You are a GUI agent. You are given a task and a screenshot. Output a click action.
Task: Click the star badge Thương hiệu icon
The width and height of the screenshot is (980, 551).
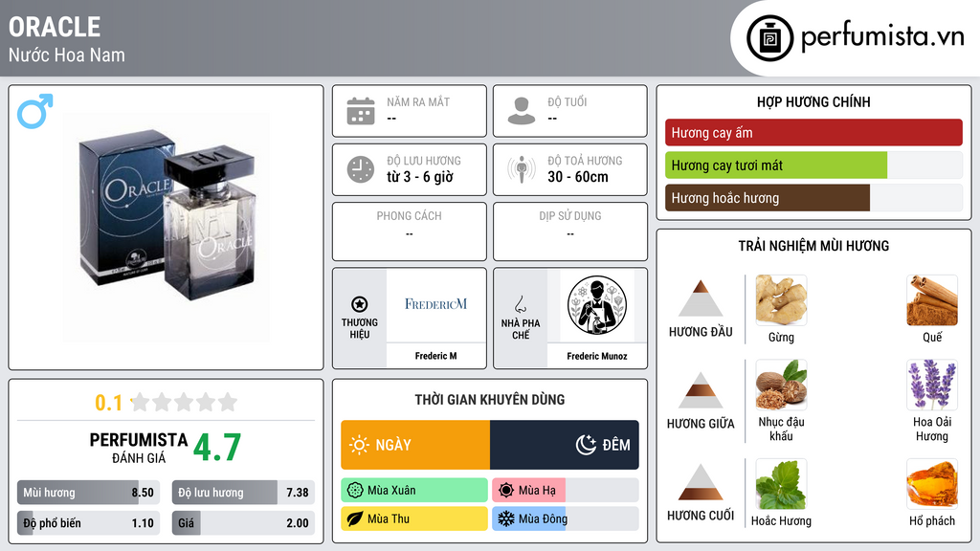360,304
